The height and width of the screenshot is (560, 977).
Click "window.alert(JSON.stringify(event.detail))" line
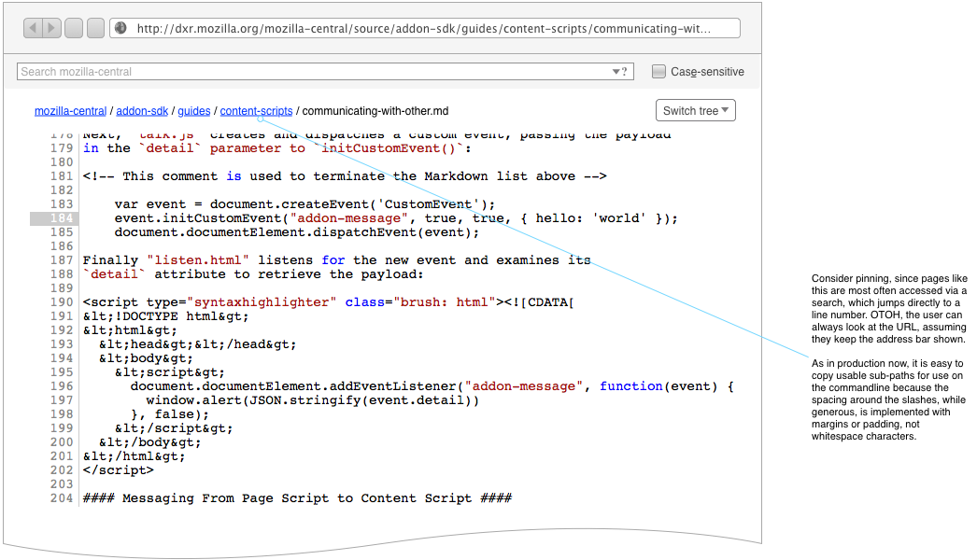pyautogui.click(x=313, y=400)
